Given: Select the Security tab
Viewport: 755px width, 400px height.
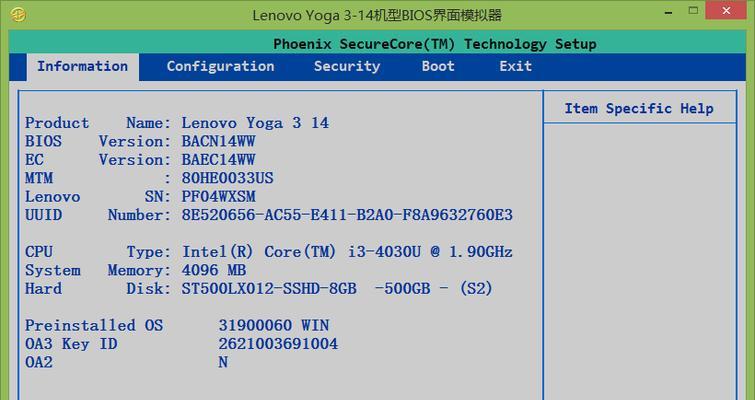Looking at the screenshot, I should pos(347,66).
